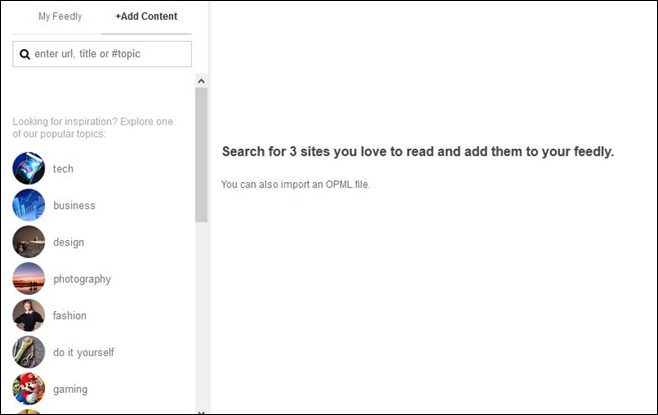Explore the business topic label
The height and width of the screenshot is (415, 658).
coord(74,206)
